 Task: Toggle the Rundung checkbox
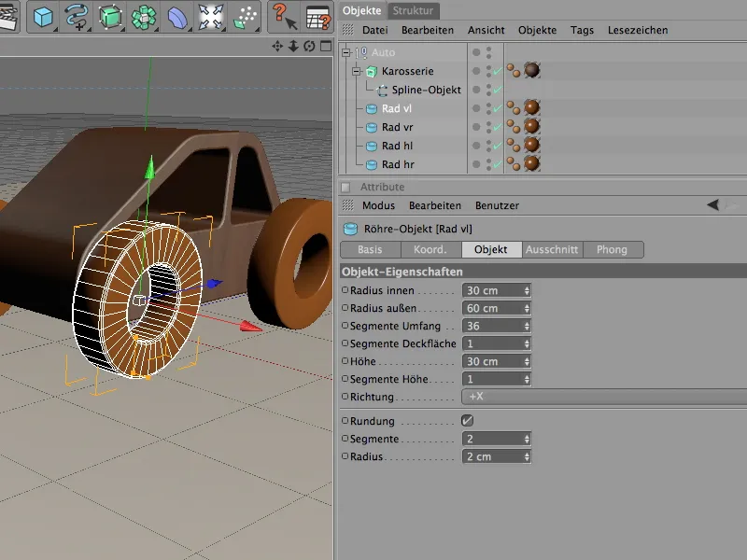467,421
